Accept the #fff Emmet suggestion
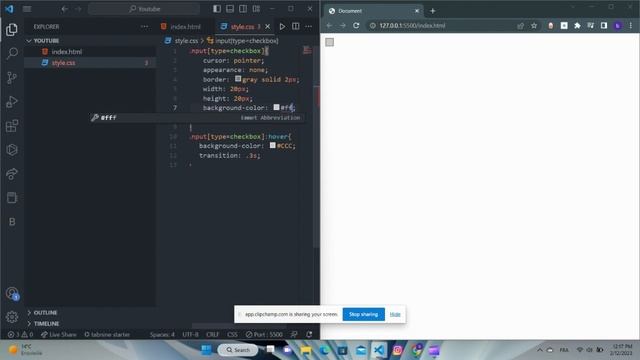Screen dimensions: 640x360 (196, 118)
